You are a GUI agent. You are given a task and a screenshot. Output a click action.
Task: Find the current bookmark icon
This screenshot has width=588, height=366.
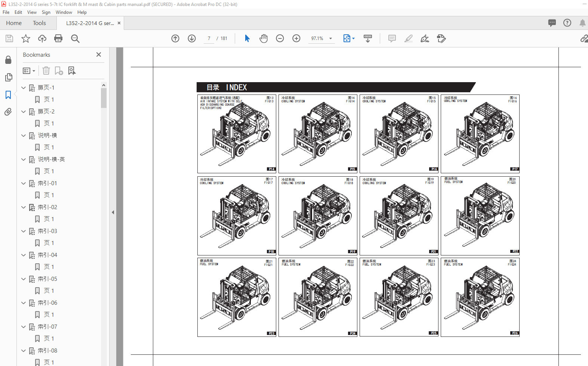pyautogui.click(x=72, y=71)
